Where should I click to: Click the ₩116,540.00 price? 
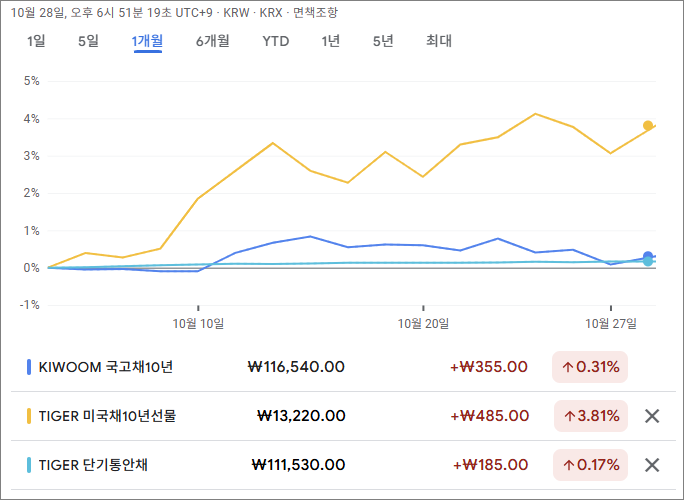pyautogui.click(x=296, y=367)
